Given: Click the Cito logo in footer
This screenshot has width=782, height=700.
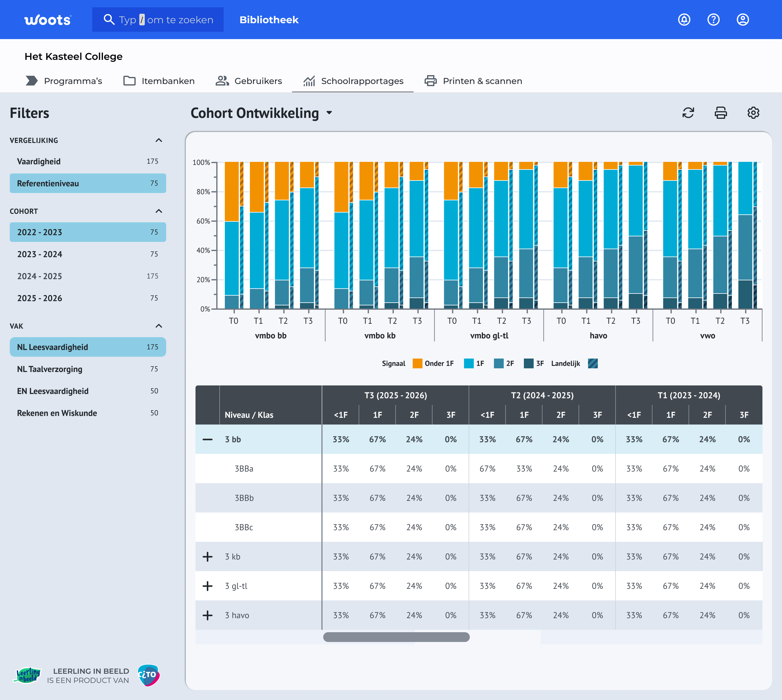Looking at the screenshot, I should pyautogui.click(x=148, y=675).
